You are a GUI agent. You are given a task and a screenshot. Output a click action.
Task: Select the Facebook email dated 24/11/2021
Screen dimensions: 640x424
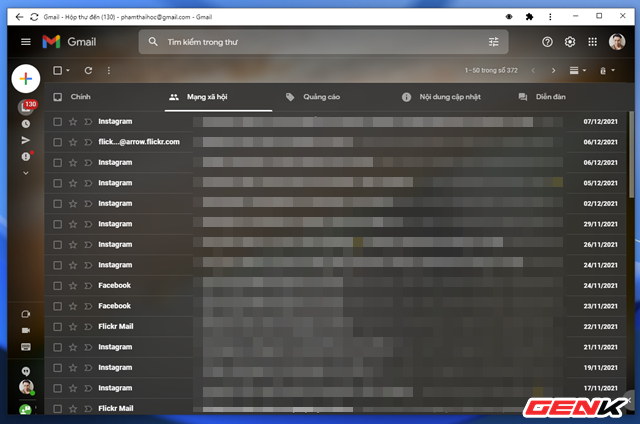[58, 286]
